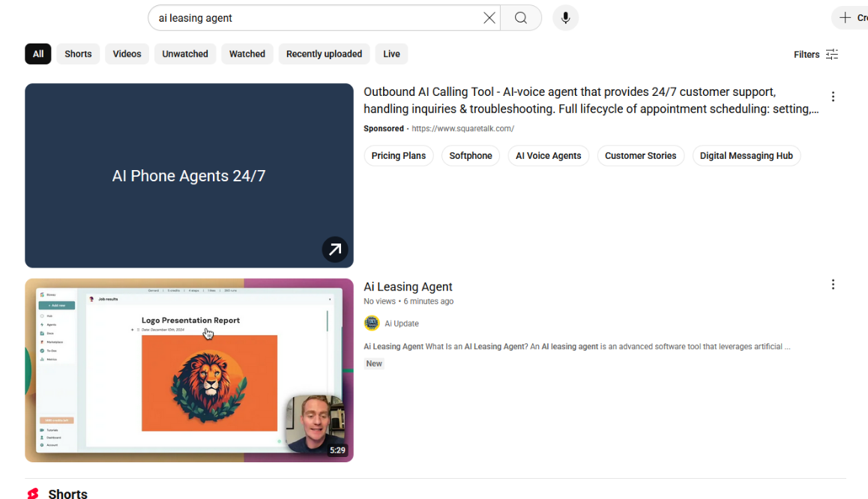
Task: Select the Shorts filter chip
Action: (78, 54)
